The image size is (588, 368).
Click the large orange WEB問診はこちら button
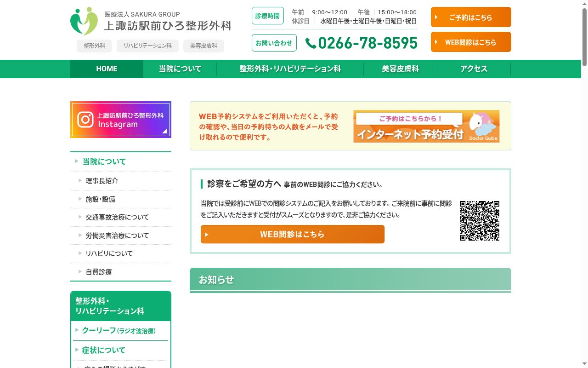pos(293,234)
